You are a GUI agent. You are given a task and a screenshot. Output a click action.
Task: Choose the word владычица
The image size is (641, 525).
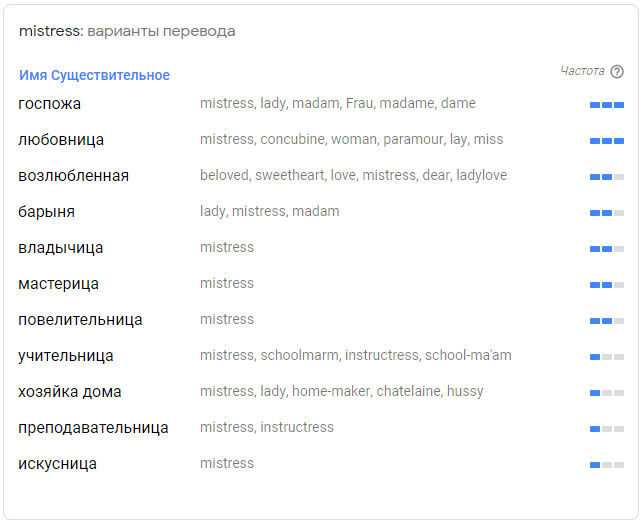click(x=61, y=248)
